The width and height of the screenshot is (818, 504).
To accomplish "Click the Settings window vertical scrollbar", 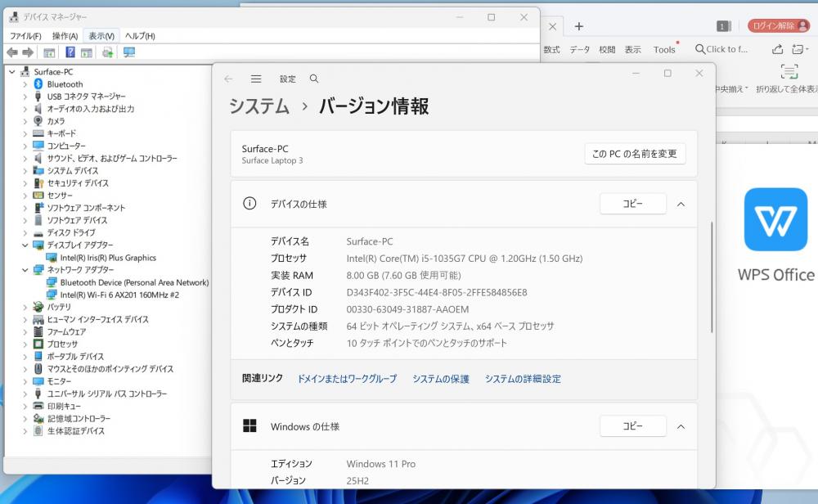I will click(711, 278).
